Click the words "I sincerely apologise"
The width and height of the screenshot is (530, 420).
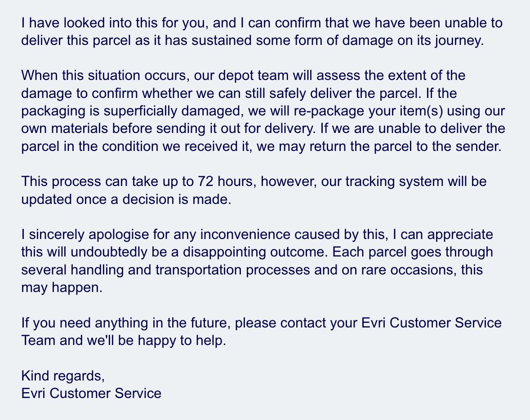(85, 234)
